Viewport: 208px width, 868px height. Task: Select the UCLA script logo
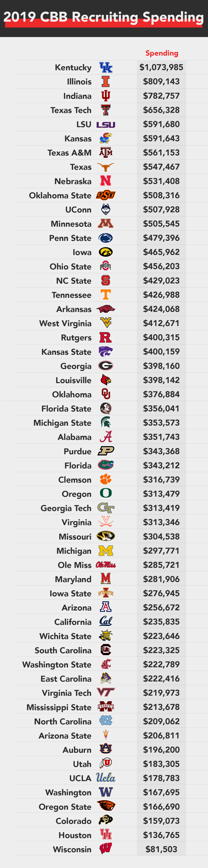(106, 778)
